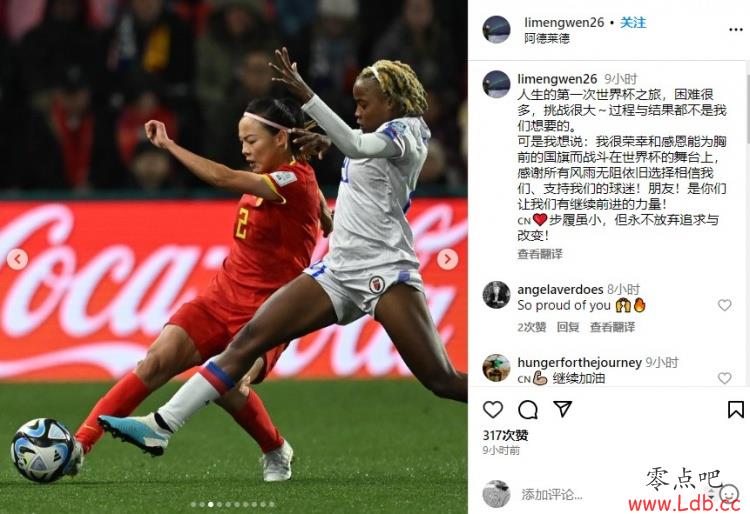Translate angelaverdoes' comment with 查看翻译
The height and width of the screenshot is (514, 750).
coord(612,327)
